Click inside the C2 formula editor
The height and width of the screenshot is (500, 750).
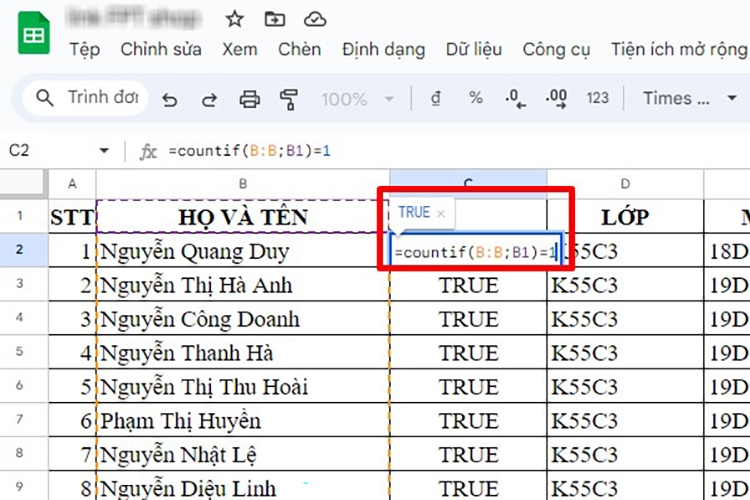click(x=476, y=252)
